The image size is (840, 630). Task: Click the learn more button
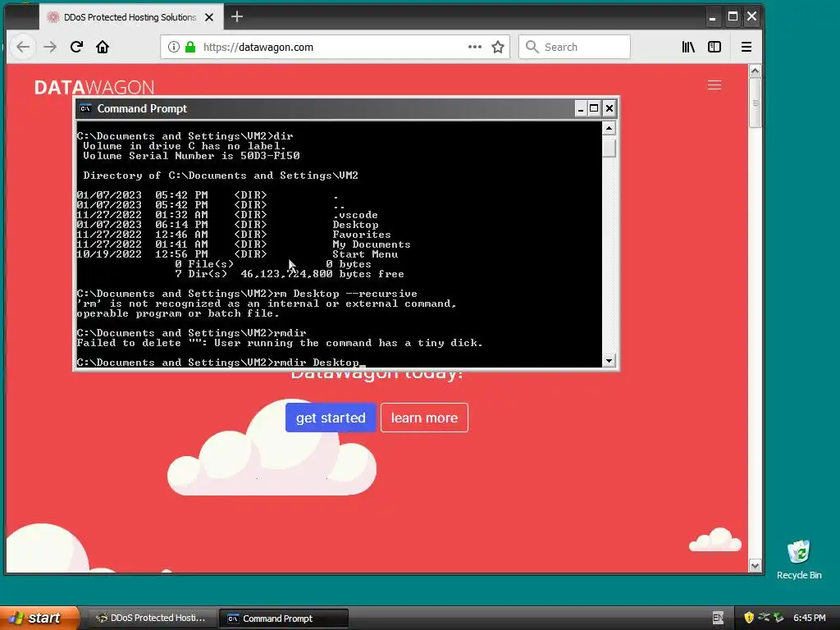tap(424, 418)
